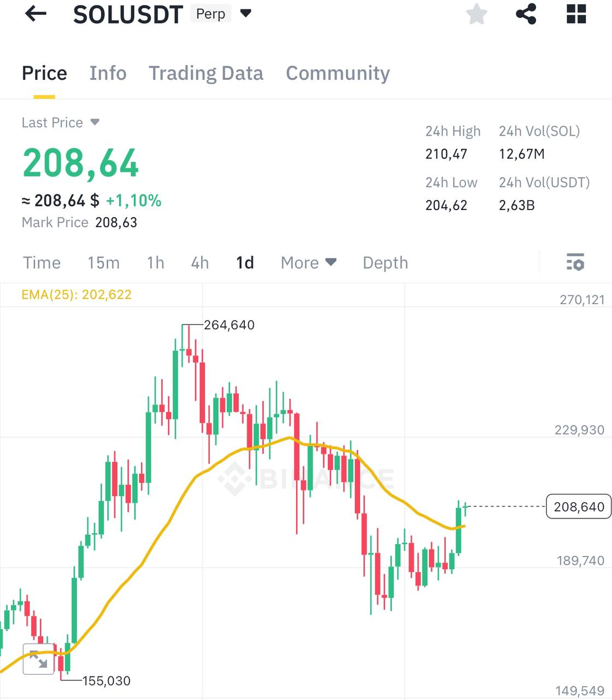The height and width of the screenshot is (700, 612).
Task: Add SOLUSDT to favorites with the star
Action: [476, 15]
